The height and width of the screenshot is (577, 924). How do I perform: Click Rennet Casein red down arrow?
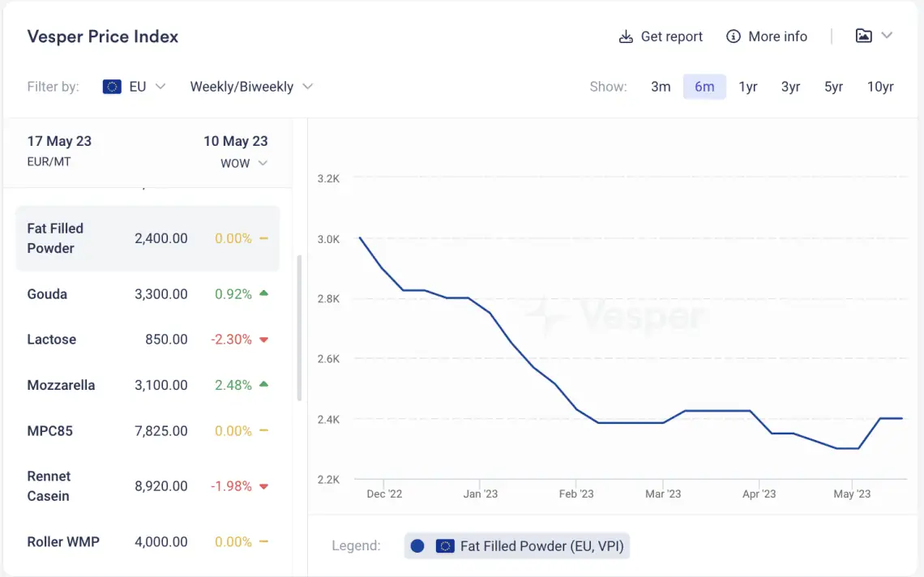point(264,486)
